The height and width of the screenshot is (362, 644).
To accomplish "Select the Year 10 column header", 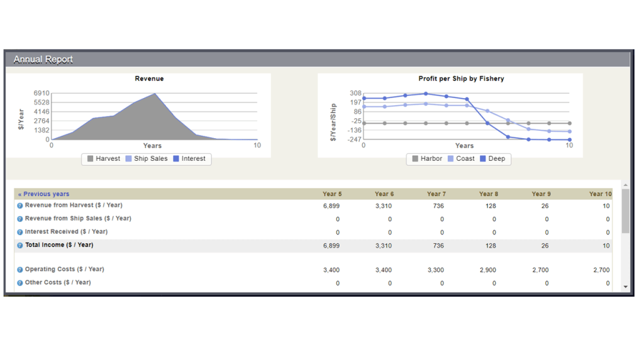I will [600, 194].
